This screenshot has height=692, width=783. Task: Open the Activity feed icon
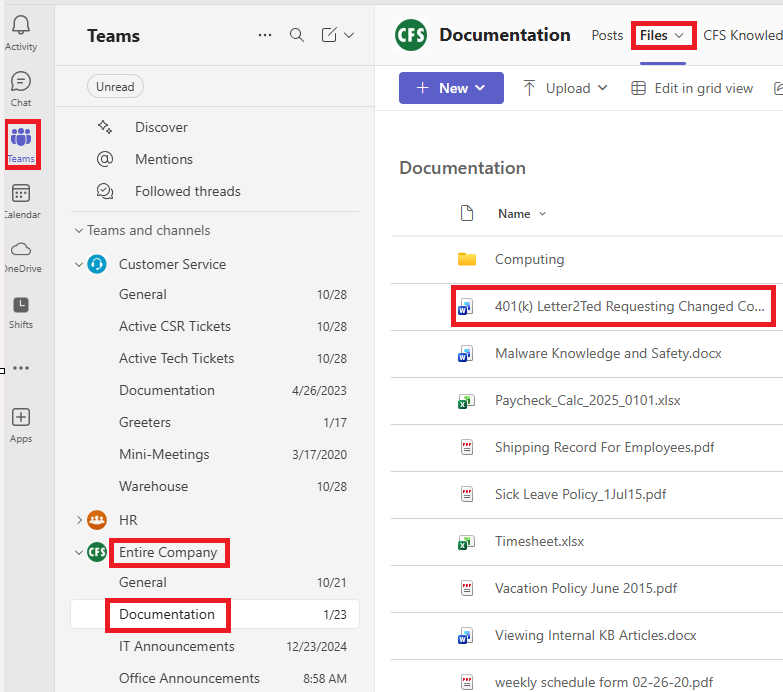tap(21, 32)
